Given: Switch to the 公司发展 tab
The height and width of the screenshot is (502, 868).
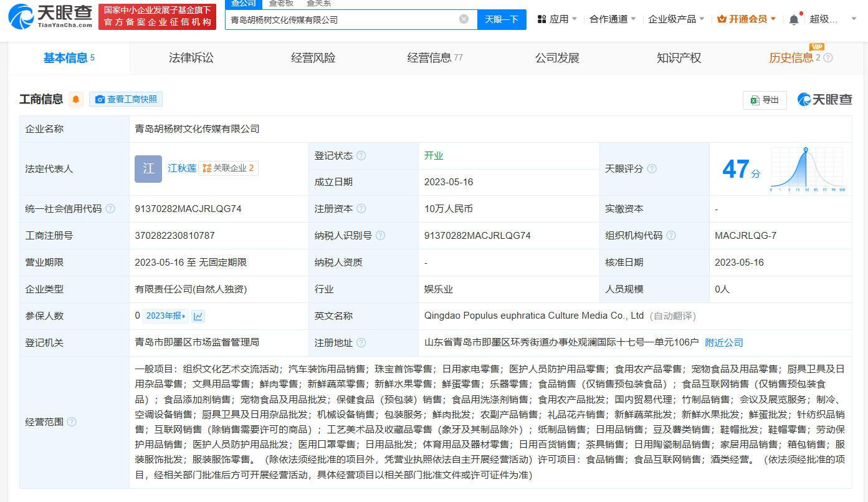Looking at the screenshot, I should pos(557,58).
